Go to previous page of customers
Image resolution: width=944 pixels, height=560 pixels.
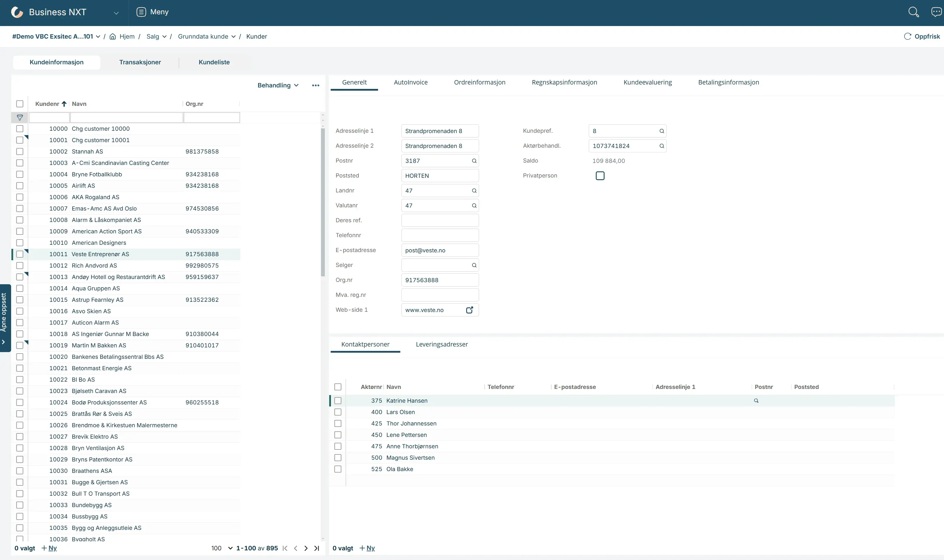[x=296, y=548]
